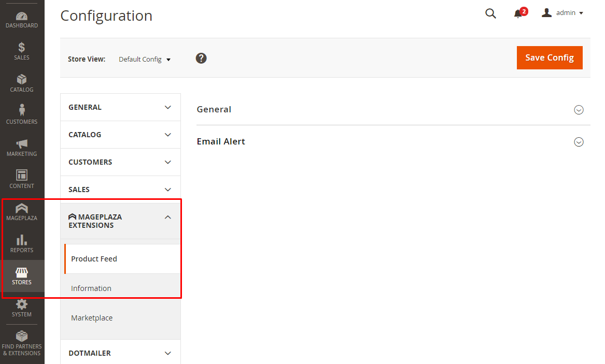Click the help question mark icon
This screenshot has width=605, height=364.
pos(201,59)
